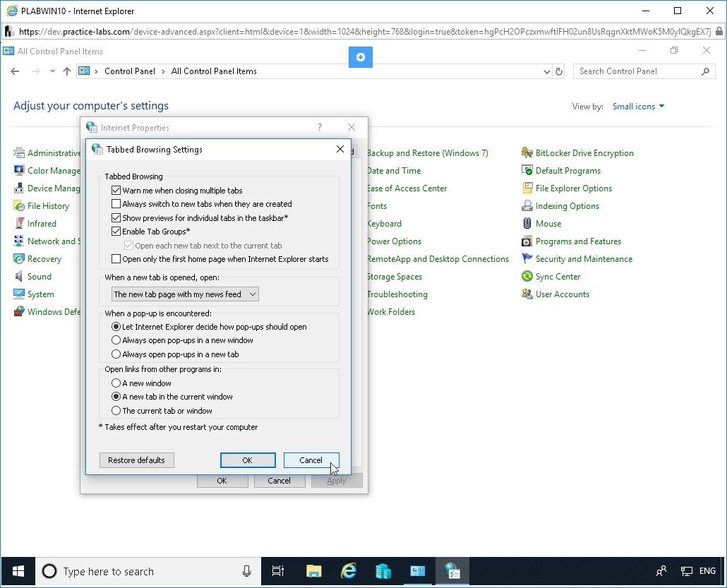Click the Search Control Panel field
Image resolution: width=727 pixels, height=588 pixels.
tap(644, 71)
